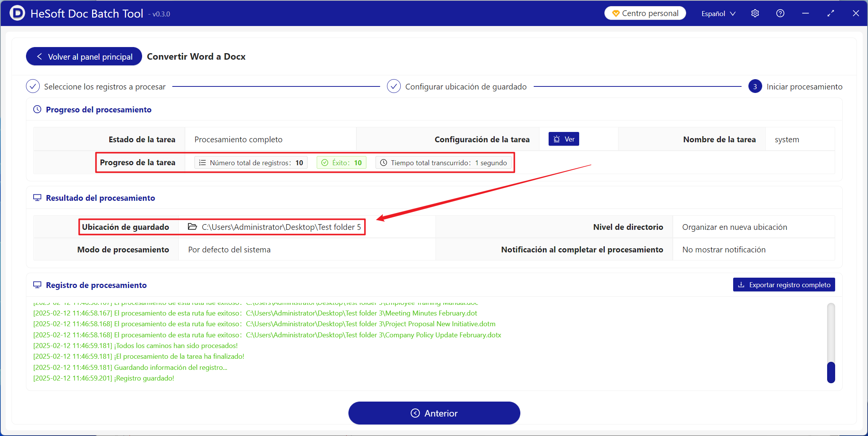View task configuration with the Ver button
This screenshot has width=868, height=436.
coord(564,139)
